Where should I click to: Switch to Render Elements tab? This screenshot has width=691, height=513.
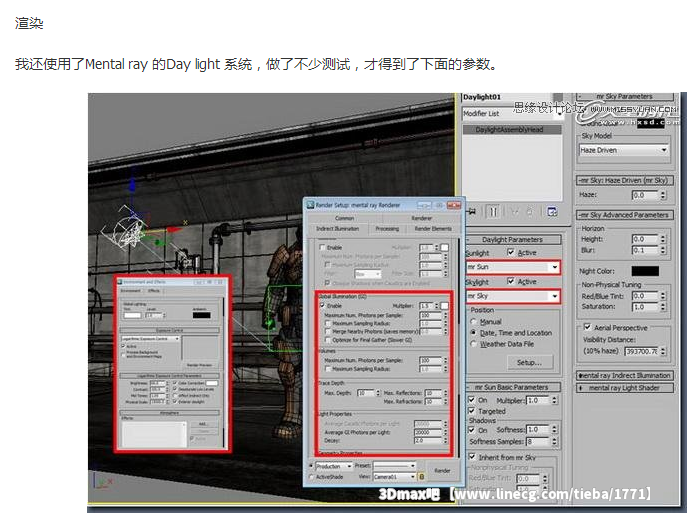click(x=433, y=229)
